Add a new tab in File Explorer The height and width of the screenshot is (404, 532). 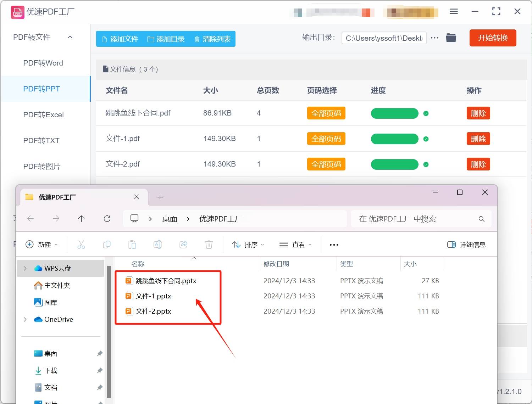click(x=160, y=197)
